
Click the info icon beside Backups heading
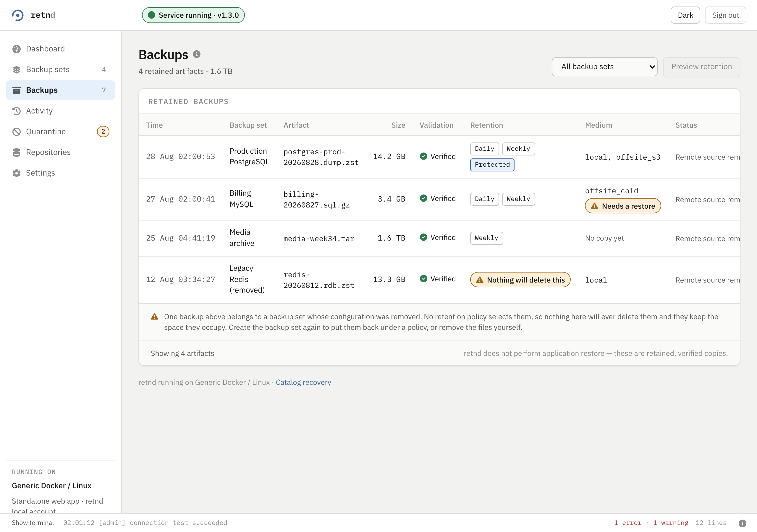[x=197, y=54]
